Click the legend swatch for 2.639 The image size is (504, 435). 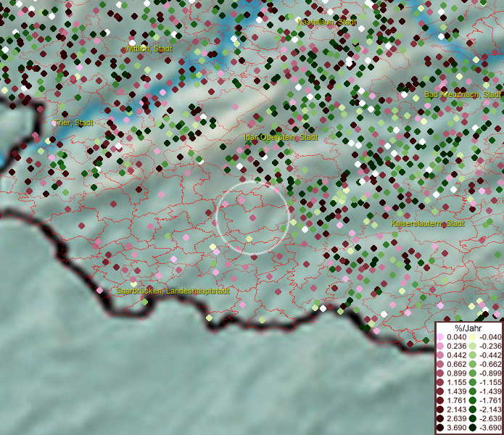tap(440, 419)
